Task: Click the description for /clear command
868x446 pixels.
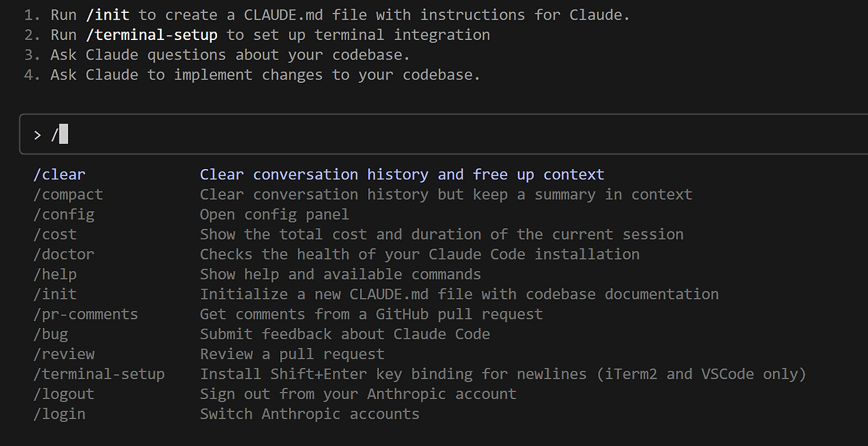Action: coord(401,174)
